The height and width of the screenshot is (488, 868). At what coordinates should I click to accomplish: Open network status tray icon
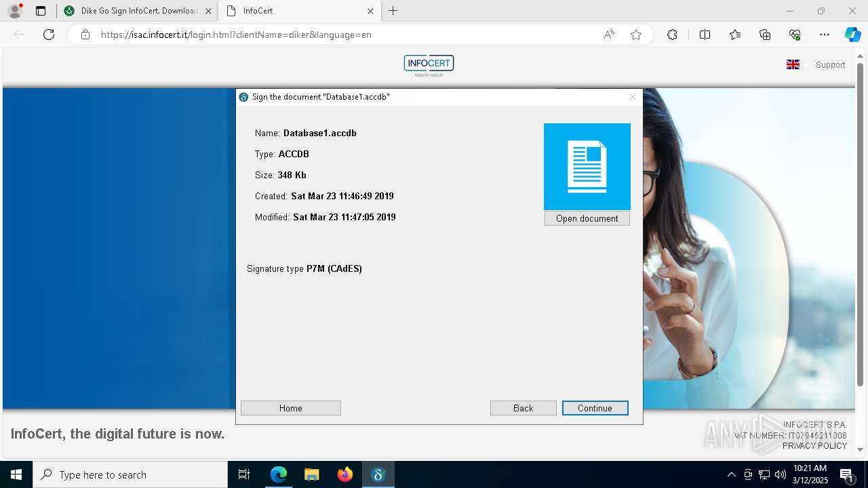click(x=764, y=474)
